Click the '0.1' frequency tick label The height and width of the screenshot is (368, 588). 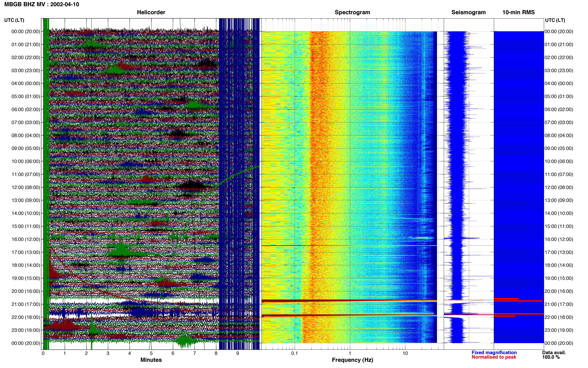click(x=295, y=353)
